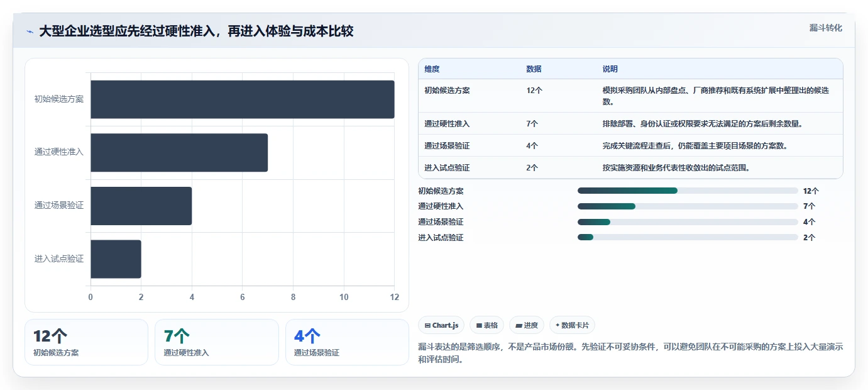The image size is (868, 390).
Task: Open the 12个 初始候选方案 data card
Action: (x=86, y=342)
